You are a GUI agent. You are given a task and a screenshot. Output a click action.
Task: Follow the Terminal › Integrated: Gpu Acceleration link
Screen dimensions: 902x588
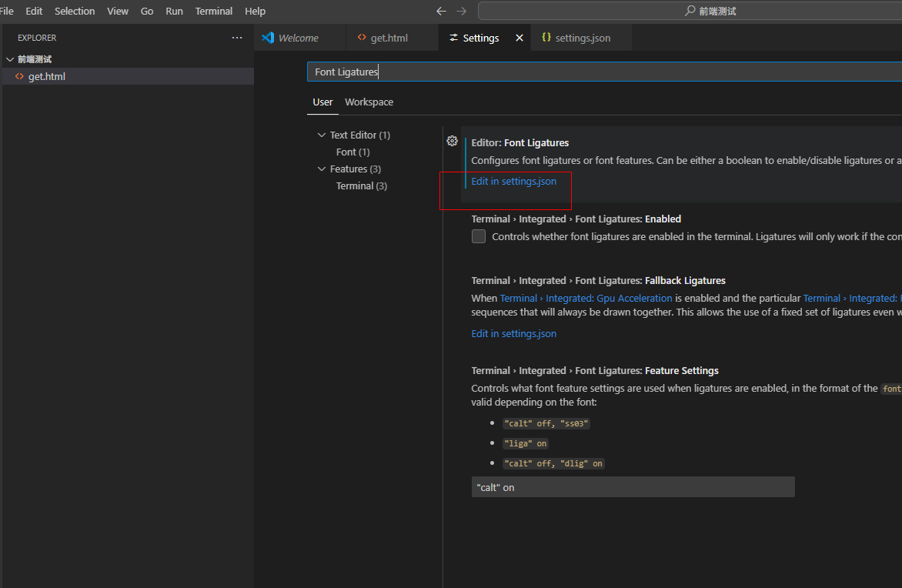click(586, 298)
